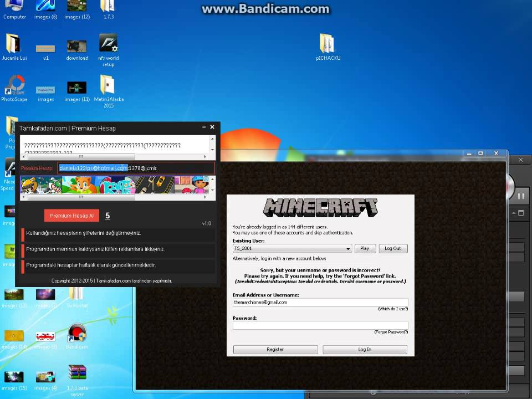Open the images (11) desktop file
The height and width of the screenshot is (399, 532).
[x=77, y=91]
